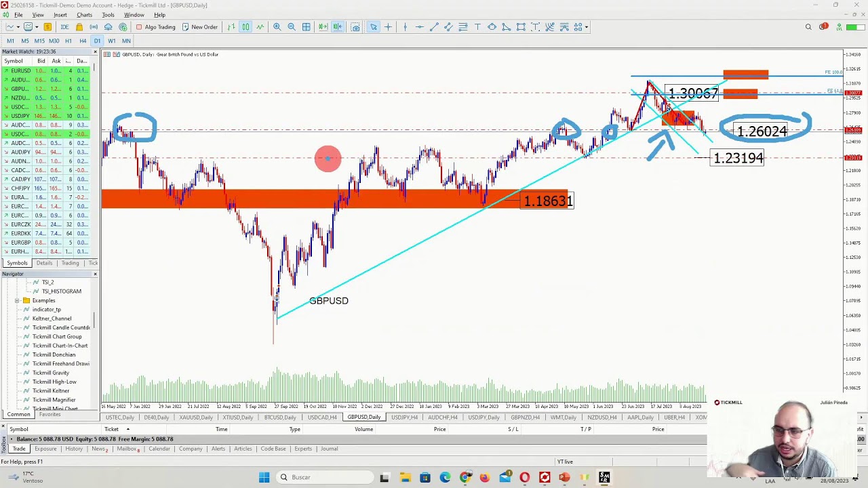Select the triangle shape tool
The width and height of the screenshot is (868, 488).
pos(506,27)
